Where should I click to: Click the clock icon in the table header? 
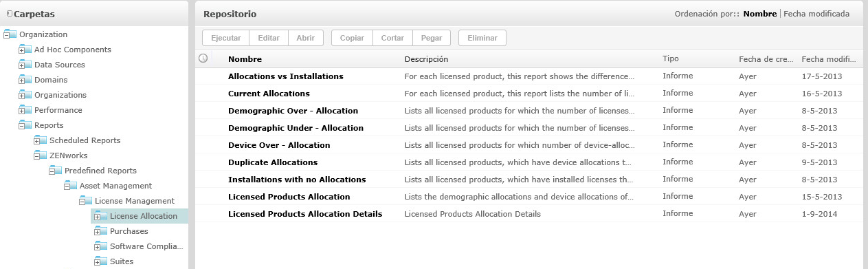coord(203,58)
